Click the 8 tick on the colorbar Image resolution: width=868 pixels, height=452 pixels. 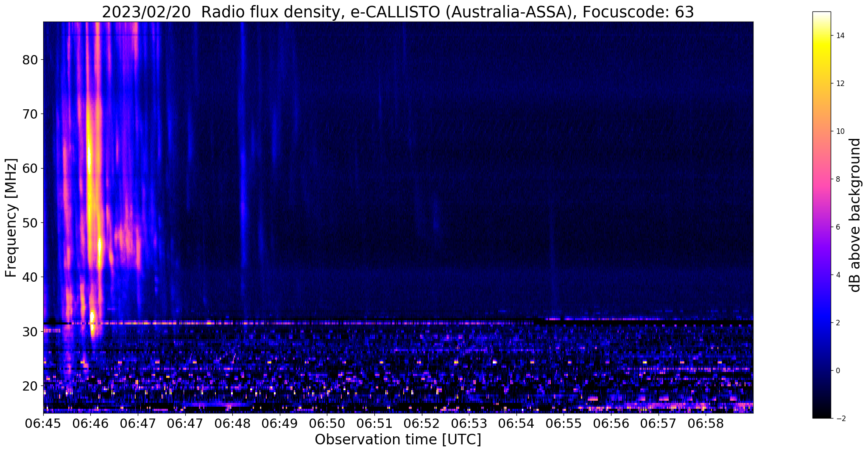click(837, 179)
